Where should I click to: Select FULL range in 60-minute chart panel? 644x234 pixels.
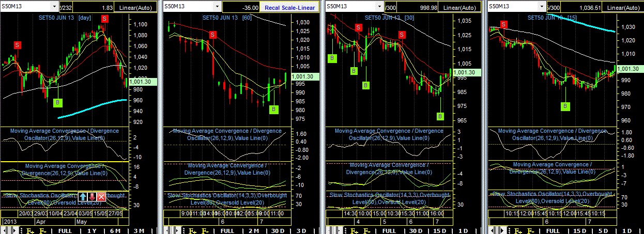click(x=227, y=230)
